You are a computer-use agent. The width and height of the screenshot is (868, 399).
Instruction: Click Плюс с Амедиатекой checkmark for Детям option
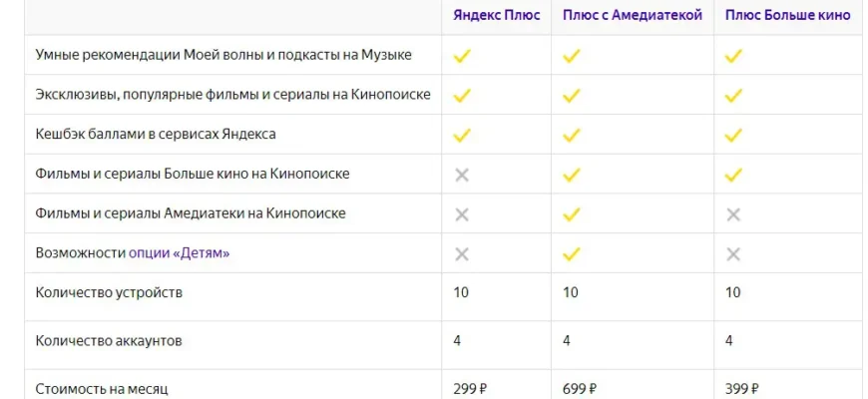tap(572, 254)
